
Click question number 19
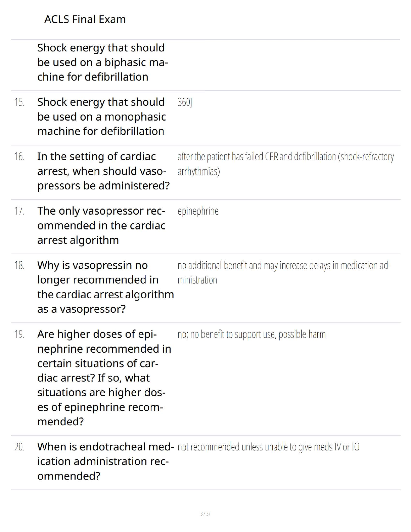19,334
